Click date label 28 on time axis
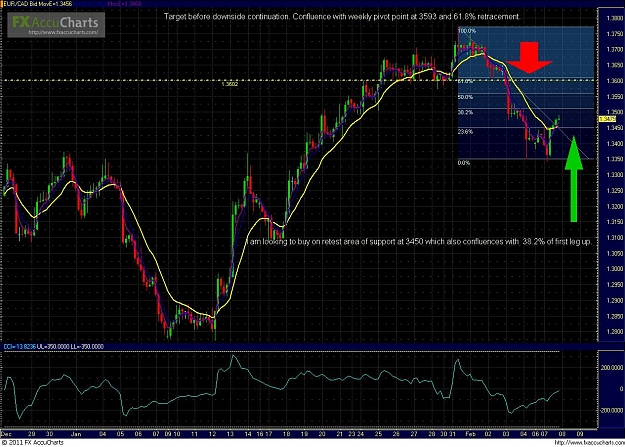This screenshot has height=447, width=625. 432,434
